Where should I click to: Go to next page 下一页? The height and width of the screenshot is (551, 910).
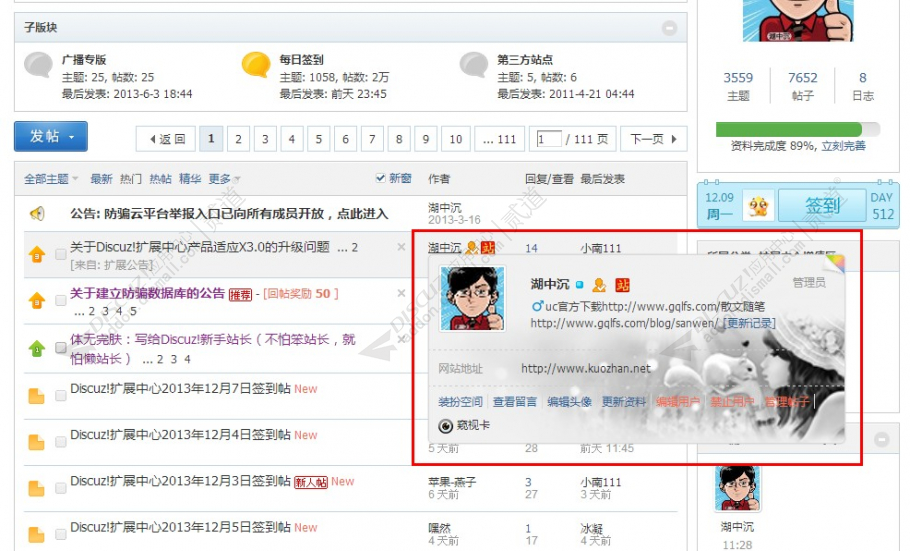[x=653, y=139]
